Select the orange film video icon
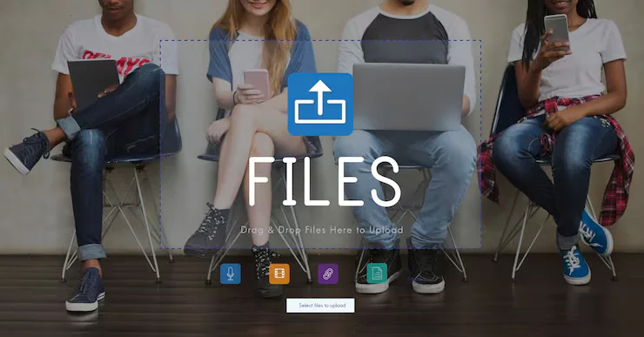The height and width of the screenshot is (337, 644). [x=279, y=273]
